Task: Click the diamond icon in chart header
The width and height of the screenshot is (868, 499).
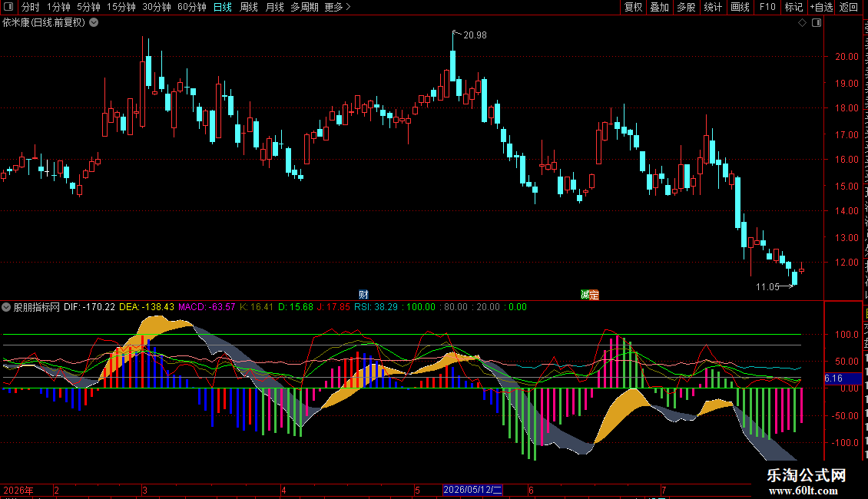Action: coord(802,23)
